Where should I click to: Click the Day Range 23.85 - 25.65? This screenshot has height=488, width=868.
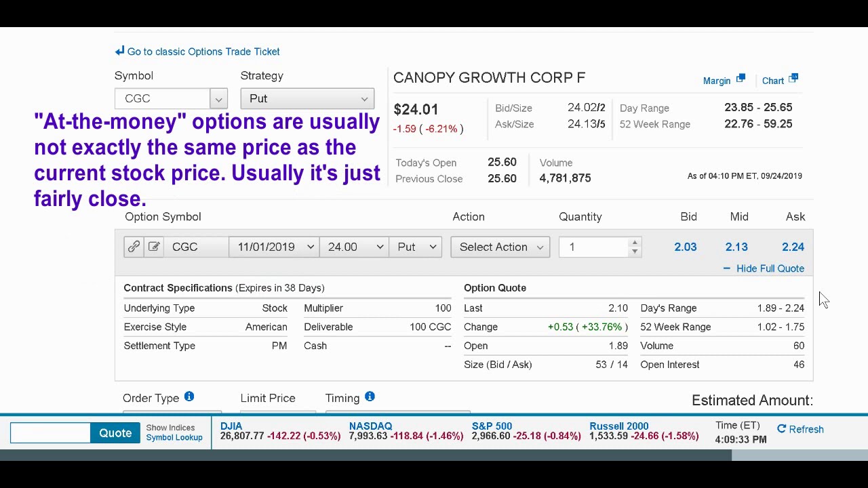(758, 107)
